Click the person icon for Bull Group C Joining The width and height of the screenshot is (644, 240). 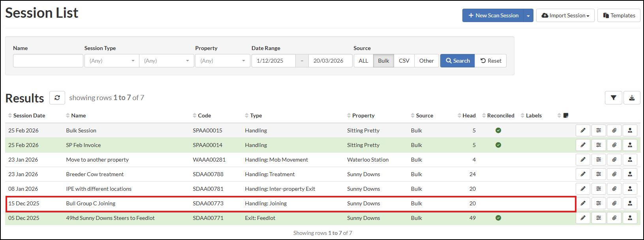(x=630, y=203)
